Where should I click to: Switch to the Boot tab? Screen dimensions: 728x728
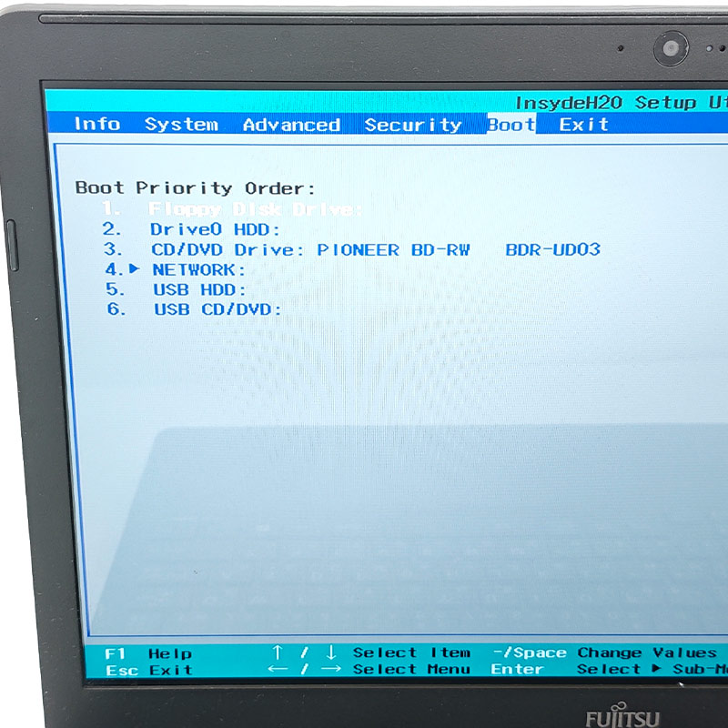tap(510, 125)
